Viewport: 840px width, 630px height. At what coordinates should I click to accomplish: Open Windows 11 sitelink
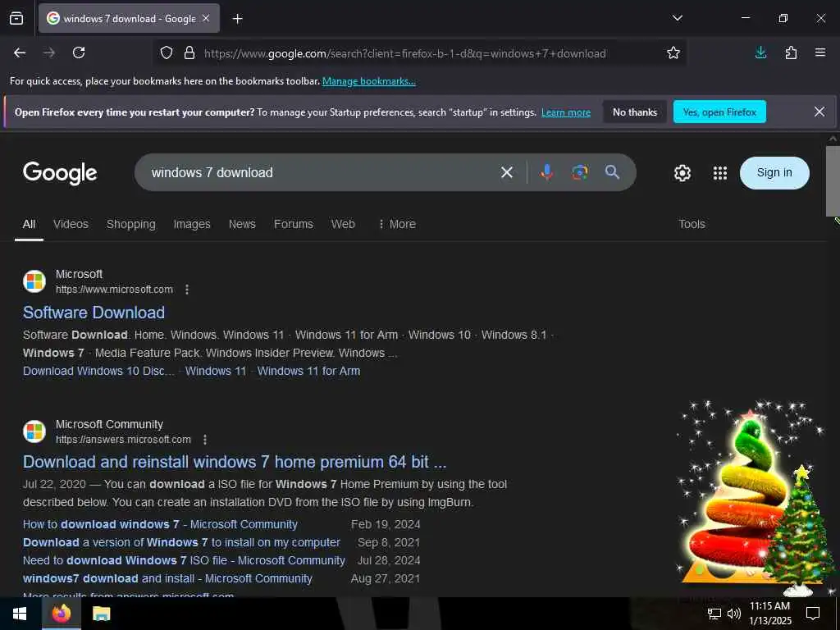[x=216, y=371]
